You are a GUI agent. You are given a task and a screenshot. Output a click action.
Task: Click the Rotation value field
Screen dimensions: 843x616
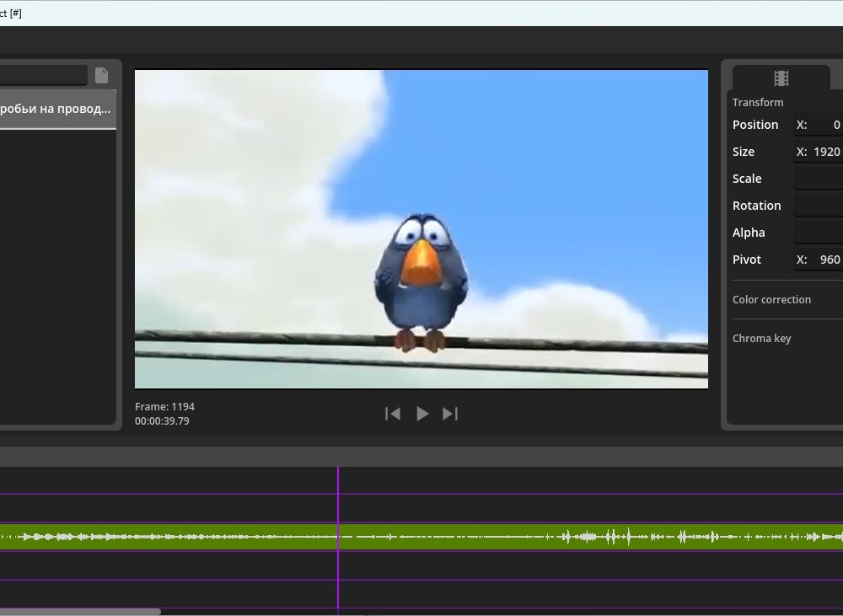[819, 206]
